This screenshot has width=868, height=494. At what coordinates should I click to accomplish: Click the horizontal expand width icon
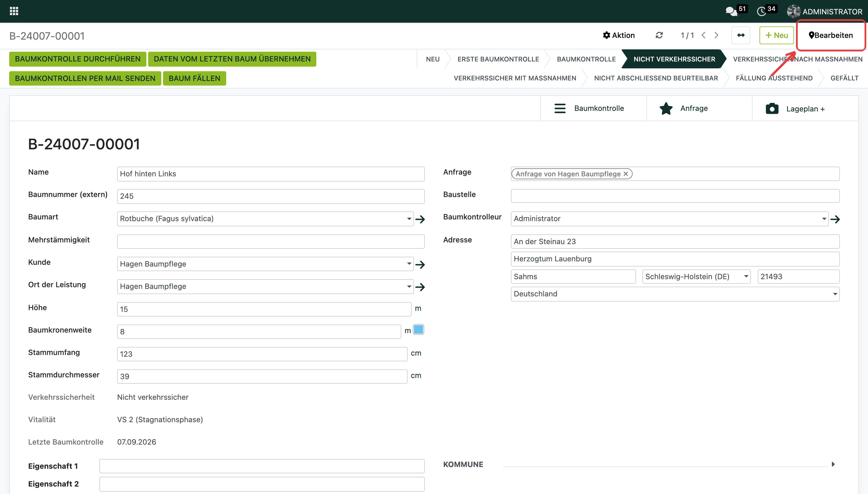click(x=741, y=35)
